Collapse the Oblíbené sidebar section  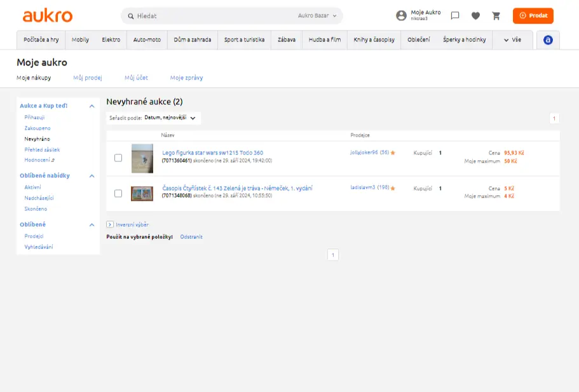(92, 225)
